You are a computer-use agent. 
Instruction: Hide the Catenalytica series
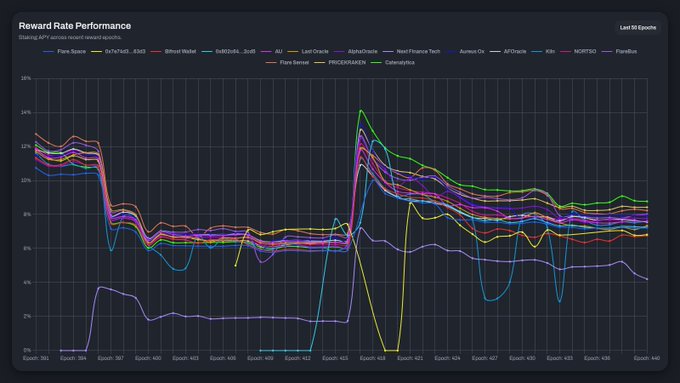pos(393,62)
